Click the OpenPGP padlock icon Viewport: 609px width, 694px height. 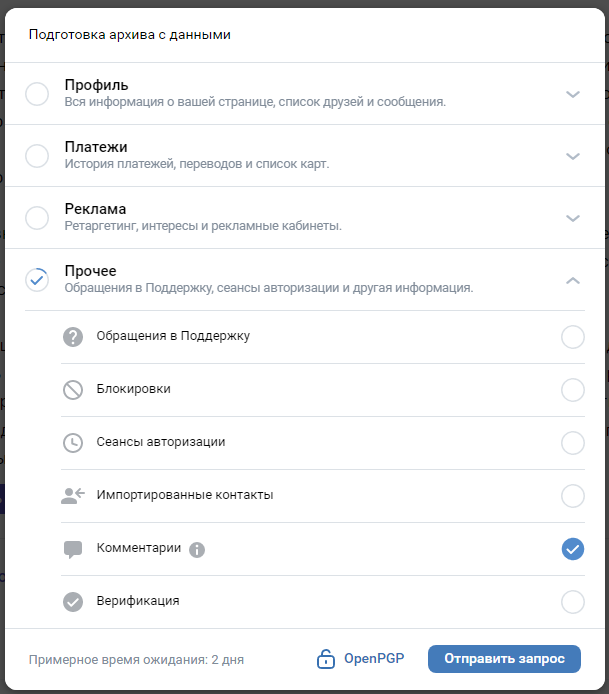tap(326, 659)
